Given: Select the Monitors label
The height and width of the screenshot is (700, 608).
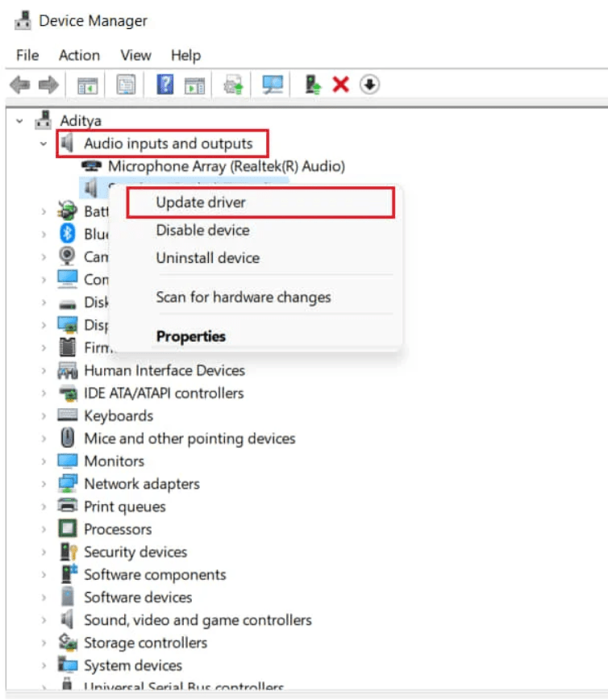Looking at the screenshot, I should (115, 461).
